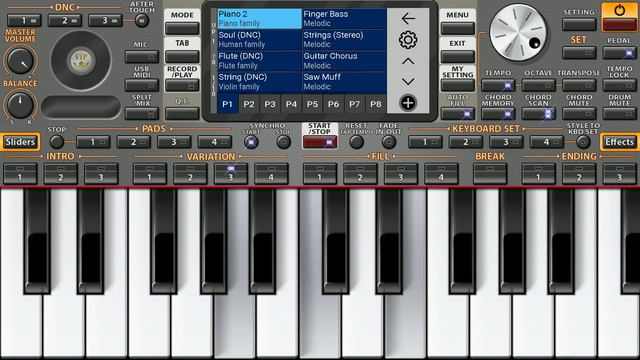Click the TAB button
Screen dimensions: 640x360
click(182, 56)
